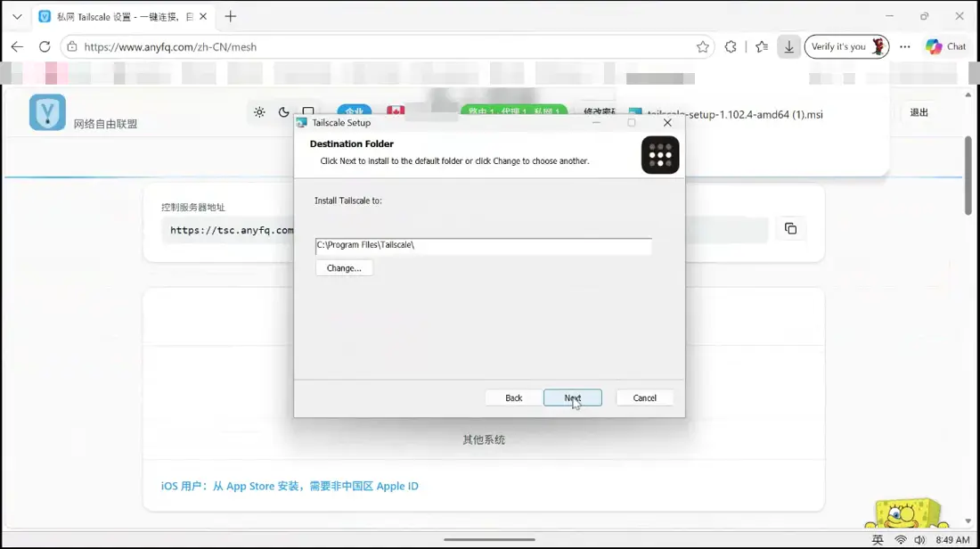Viewport: 980px width, 549px height.
Task: Click the 控制服务器地址 label
Action: click(193, 207)
